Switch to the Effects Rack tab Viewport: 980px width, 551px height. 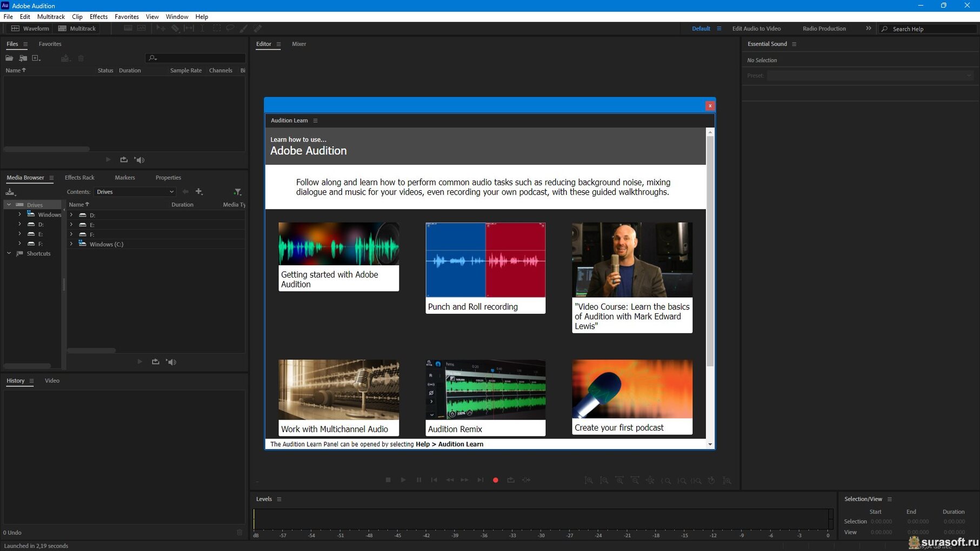(x=79, y=178)
